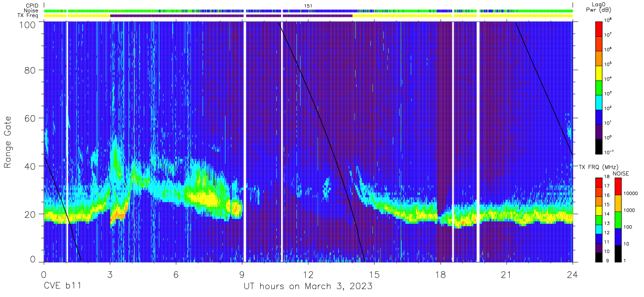Click the x-axis hour label 15

374,274
